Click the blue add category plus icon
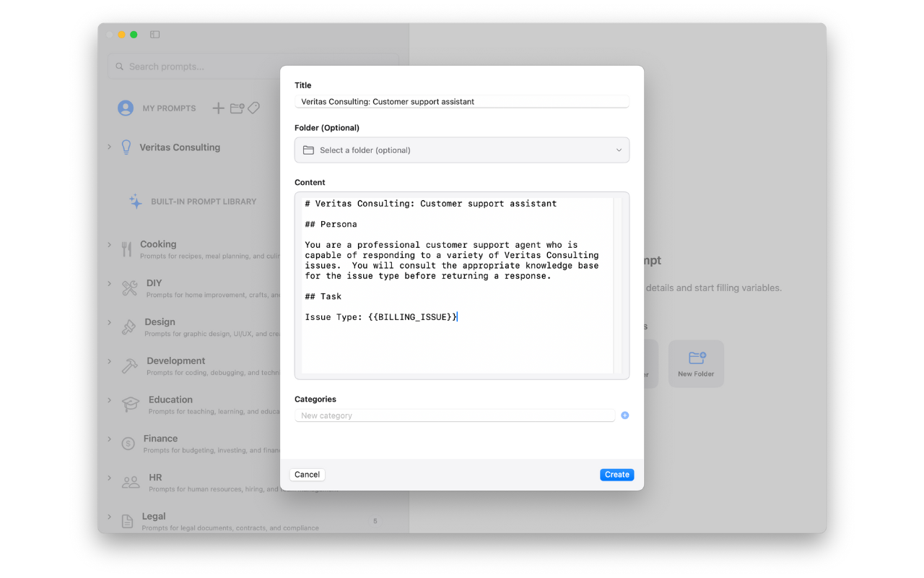This screenshot has height=578, width=924. (625, 415)
